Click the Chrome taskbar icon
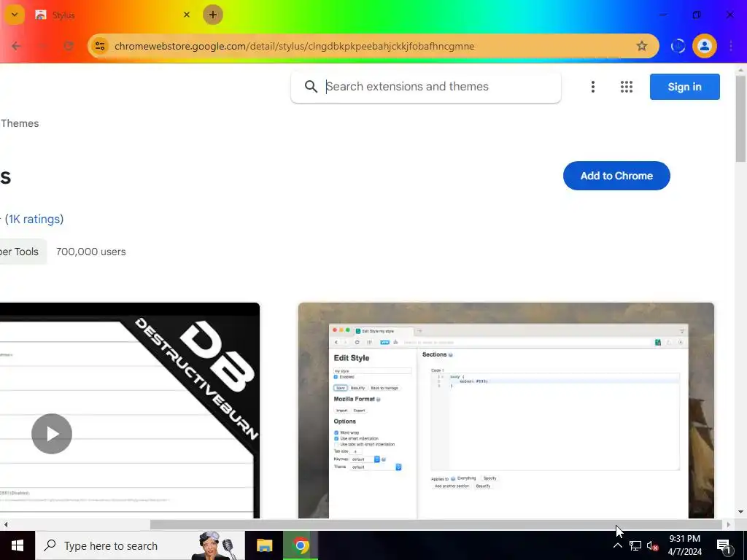 pos(301,545)
